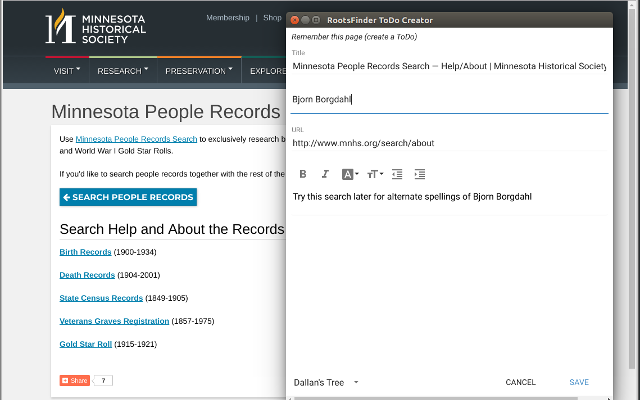640x400 pixels.
Task: Close the RootsFinder ToDo Creator window
Action: pos(295,20)
